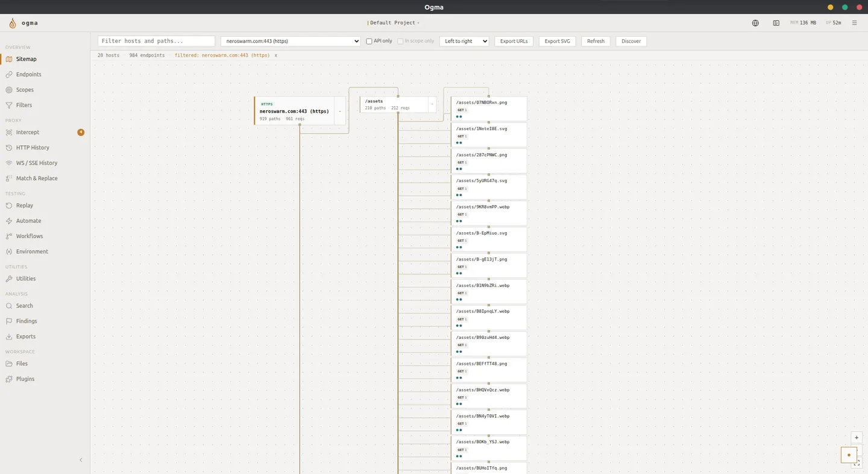This screenshot has width=868, height=474.
Task: Click the Intercept badge counter
Action: (x=81, y=132)
